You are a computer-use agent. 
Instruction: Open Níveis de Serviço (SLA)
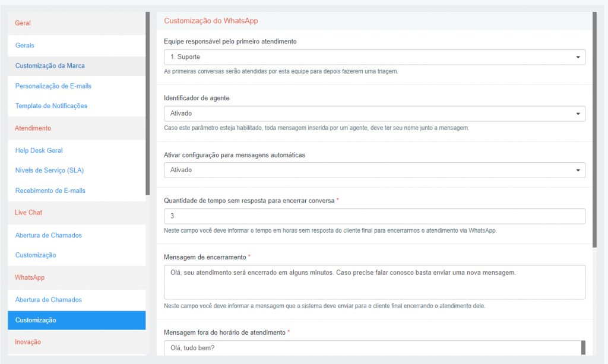pyautogui.click(x=49, y=170)
